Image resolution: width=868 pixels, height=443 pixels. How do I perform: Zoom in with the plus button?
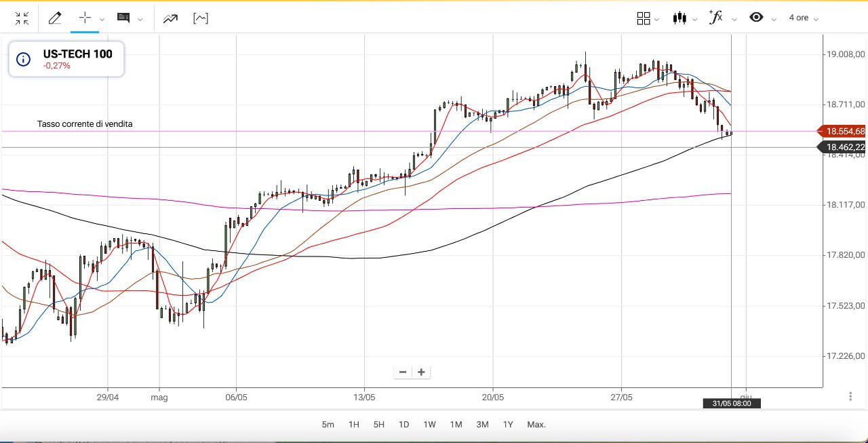[421, 372]
